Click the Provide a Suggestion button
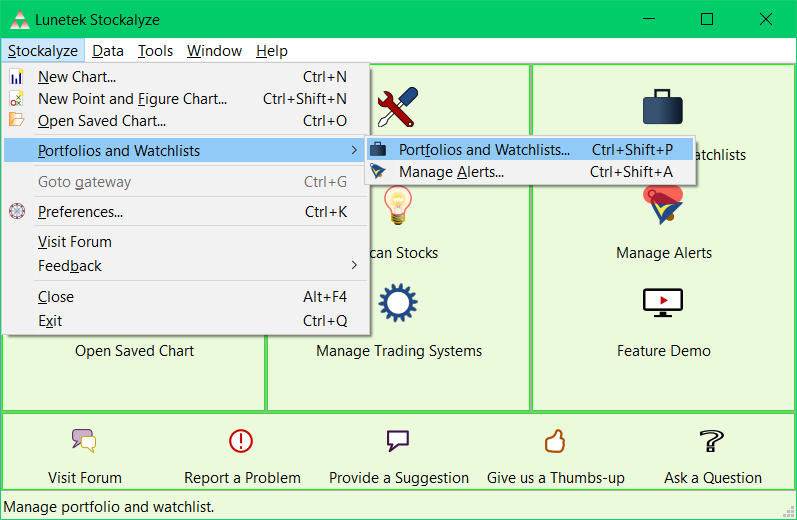The height and width of the screenshot is (520, 797). click(398, 477)
